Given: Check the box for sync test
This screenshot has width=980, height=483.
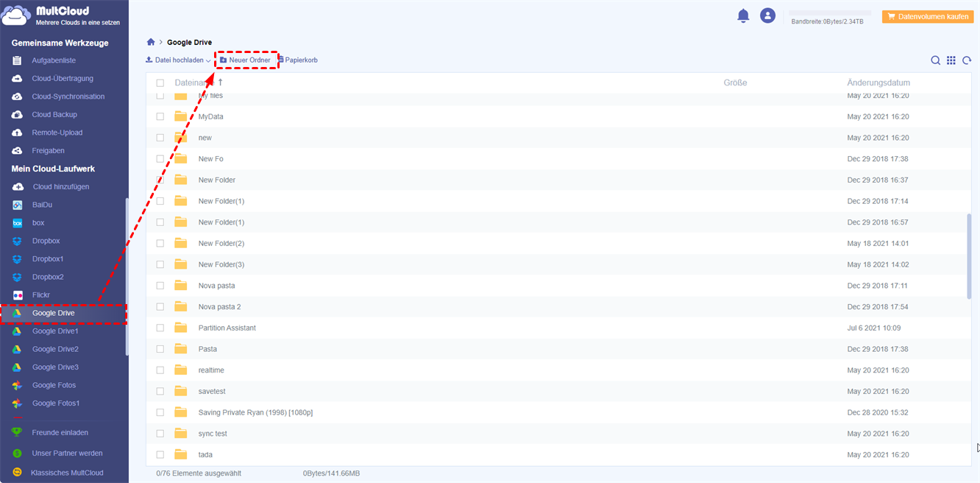Looking at the screenshot, I should tap(160, 434).
